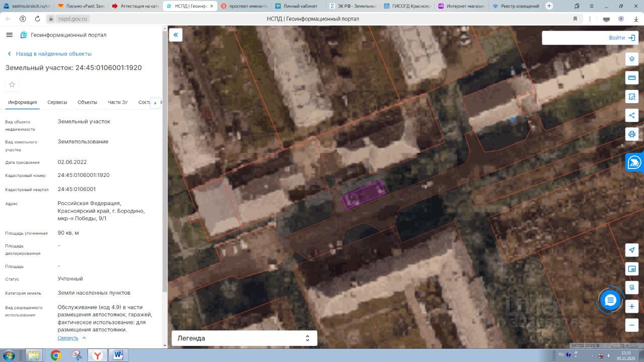This screenshot has height=362, width=644.
Task: Switch to the sedmo.krskcit.ru browser tab
Action: (x=27, y=6)
